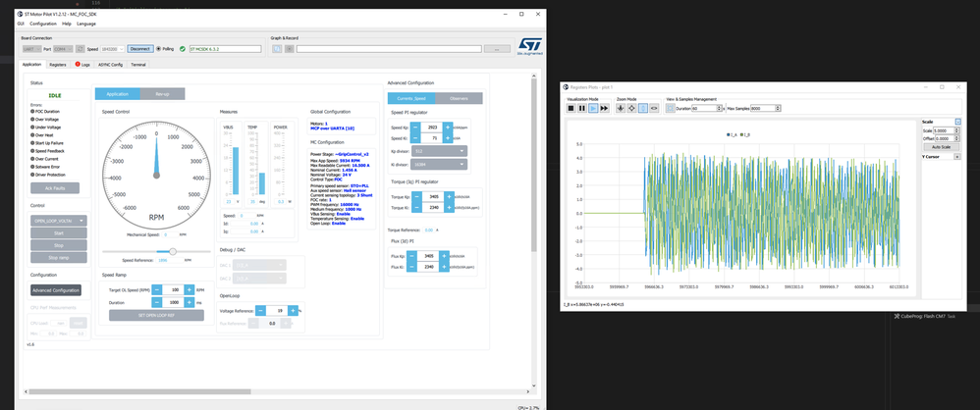Open the GUI menu
The image size is (980, 410).
point(21,24)
